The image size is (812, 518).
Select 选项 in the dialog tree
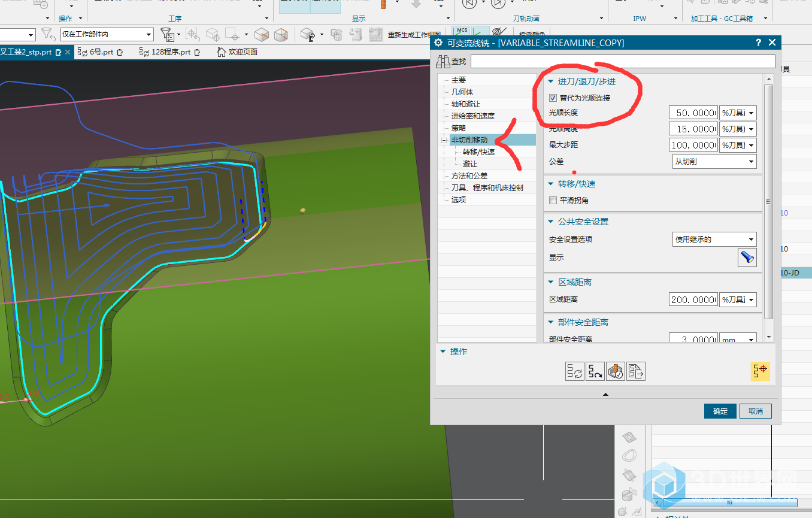[459, 199]
